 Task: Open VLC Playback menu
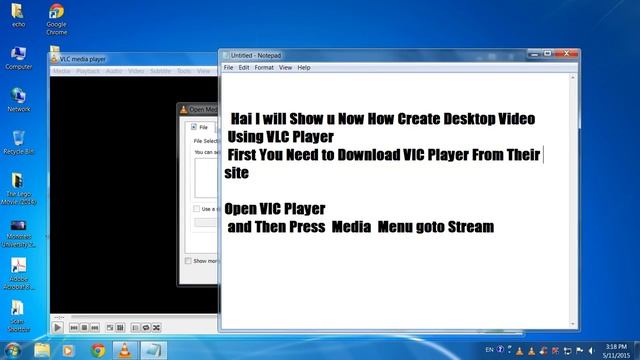click(88, 71)
